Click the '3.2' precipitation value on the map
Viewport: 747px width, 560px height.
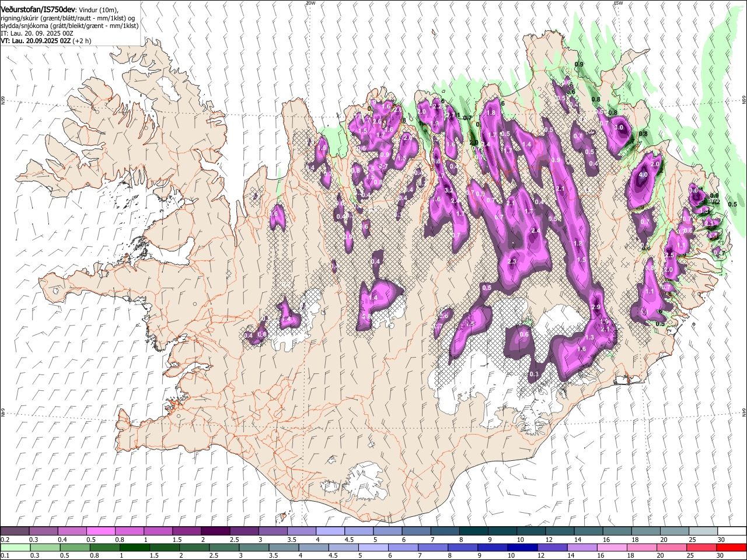[x=449, y=190]
